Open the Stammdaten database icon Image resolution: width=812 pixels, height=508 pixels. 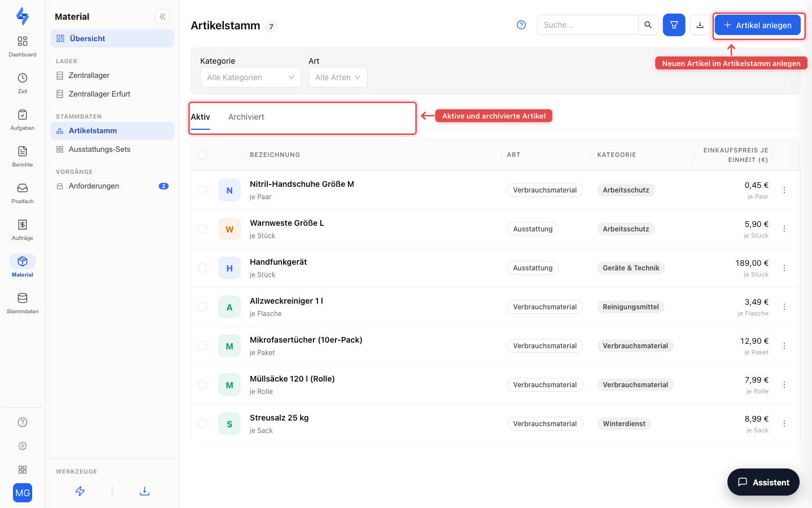point(23,298)
